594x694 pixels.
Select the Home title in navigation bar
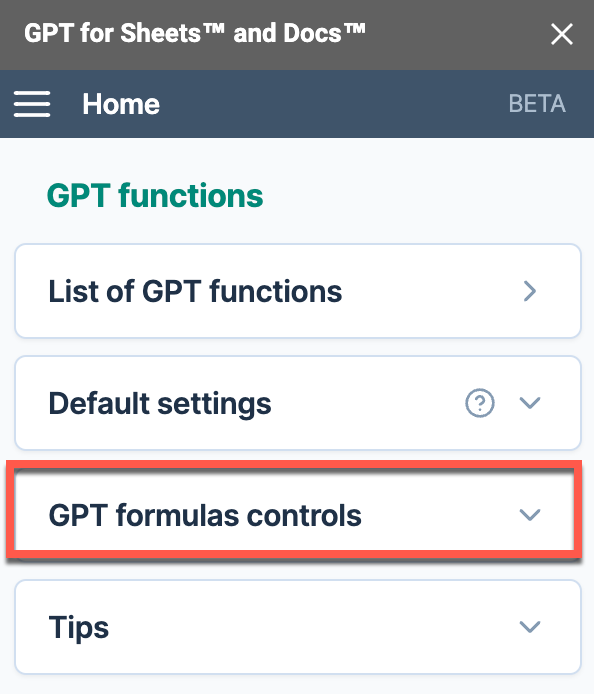tap(121, 104)
